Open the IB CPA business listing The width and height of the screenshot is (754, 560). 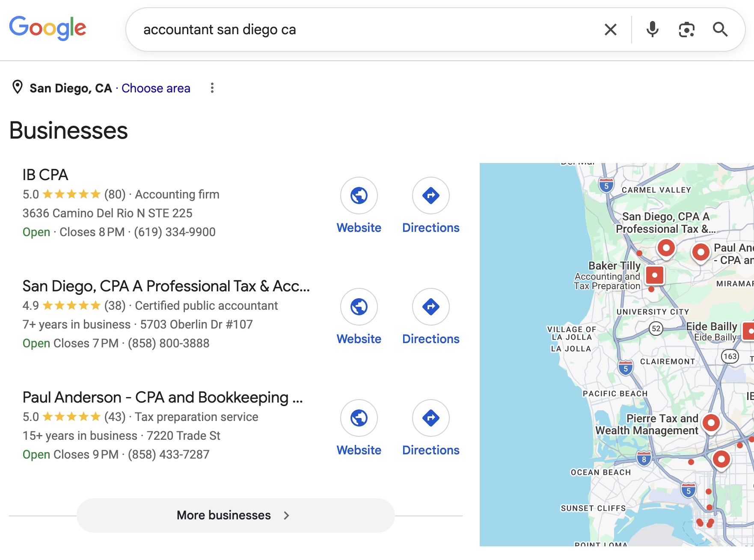[45, 175]
